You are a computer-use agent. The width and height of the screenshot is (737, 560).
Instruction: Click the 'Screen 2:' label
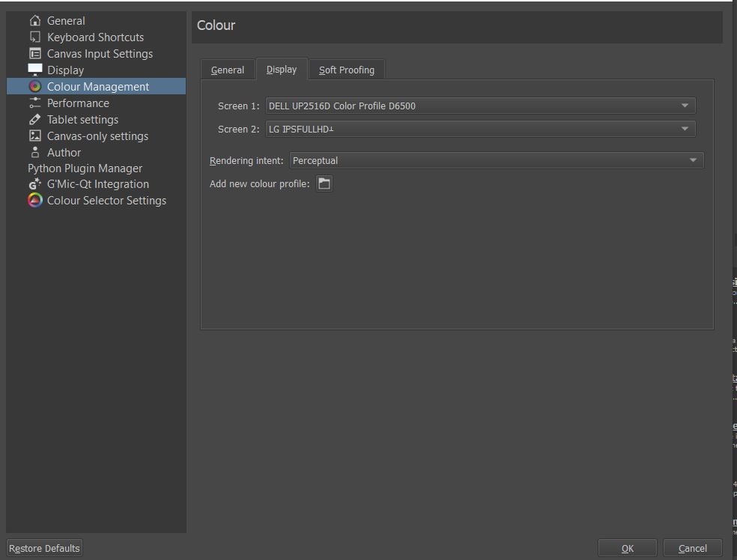pyautogui.click(x=238, y=130)
